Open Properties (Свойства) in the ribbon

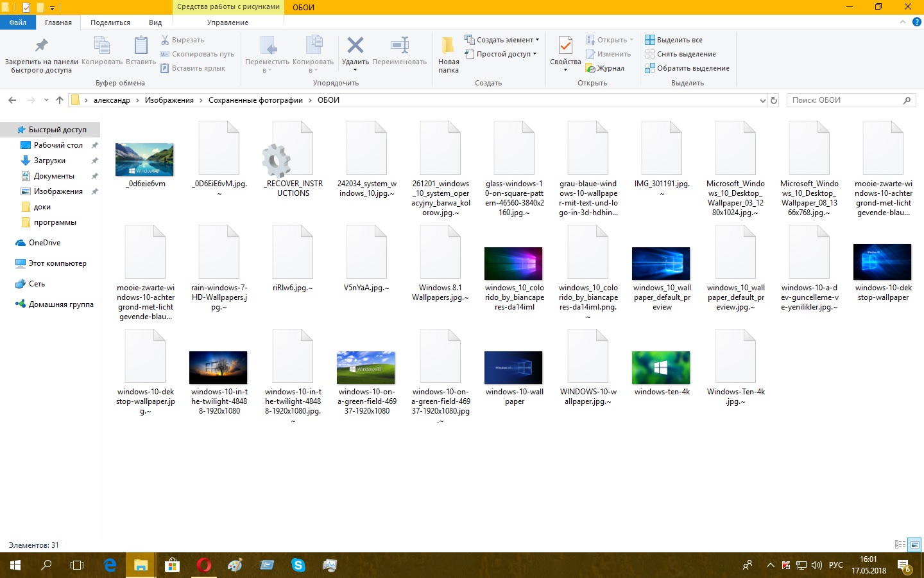click(x=565, y=48)
